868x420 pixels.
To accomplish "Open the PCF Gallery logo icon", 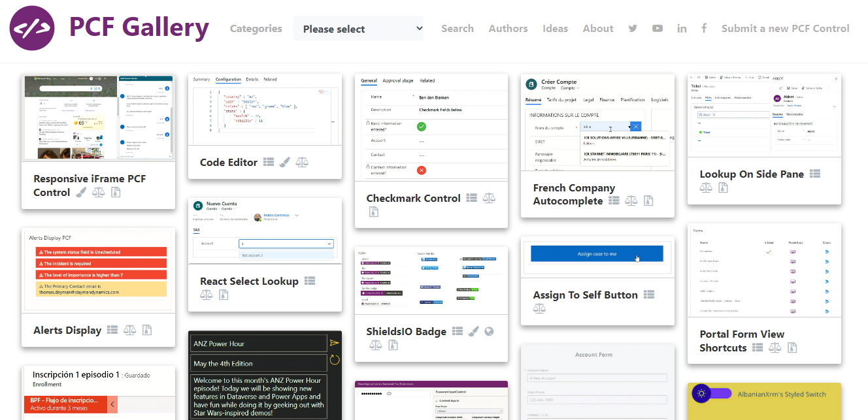I will (x=32, y=28).
